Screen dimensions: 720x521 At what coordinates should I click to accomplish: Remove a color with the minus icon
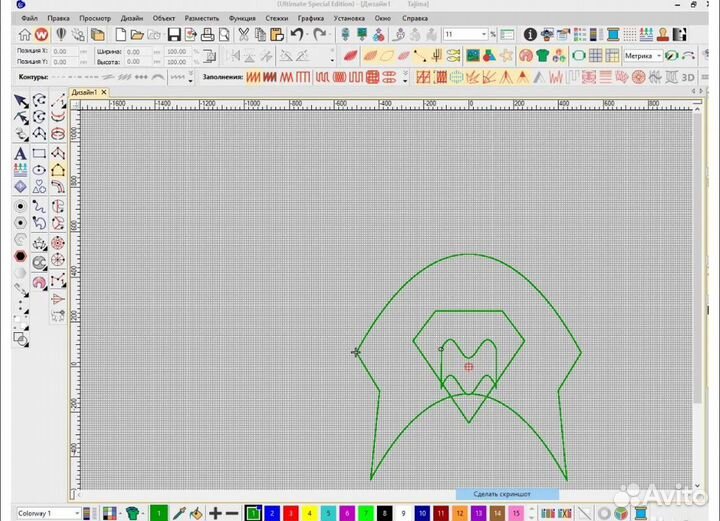232,513
